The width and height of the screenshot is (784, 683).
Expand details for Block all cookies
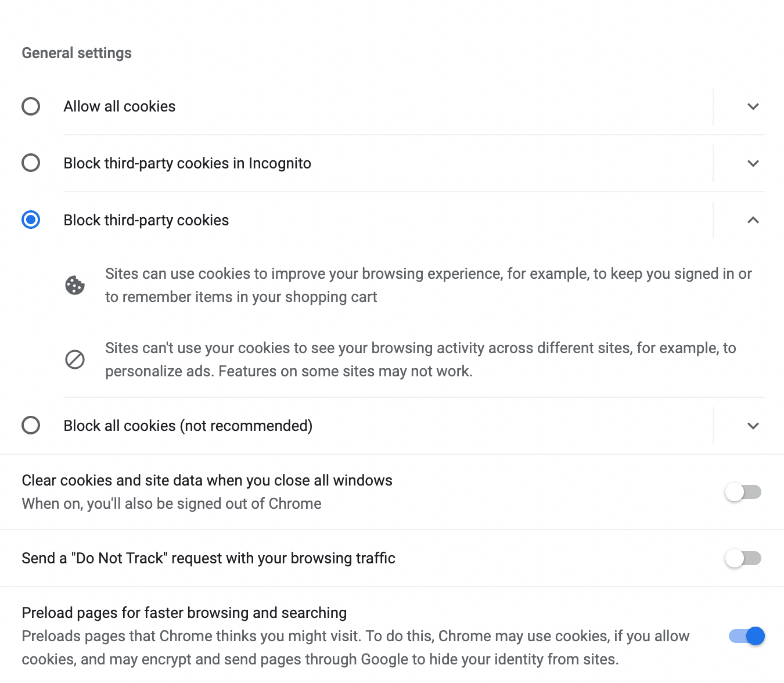pos(753,425)
